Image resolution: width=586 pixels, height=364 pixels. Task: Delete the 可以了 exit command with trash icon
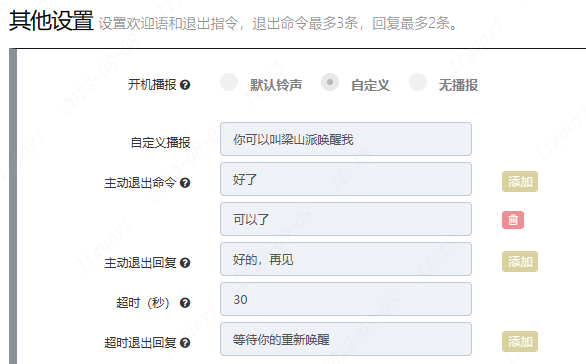point(513,220)
